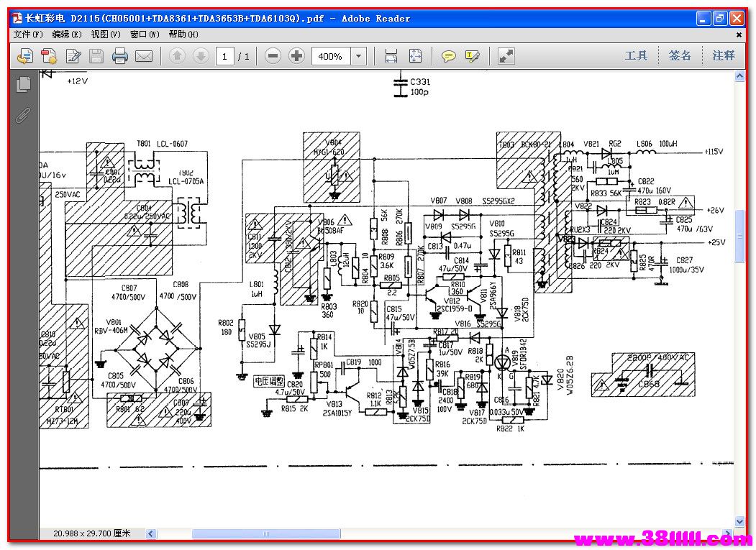Click the horizontal scrollbar thumb

pos(266,533)
